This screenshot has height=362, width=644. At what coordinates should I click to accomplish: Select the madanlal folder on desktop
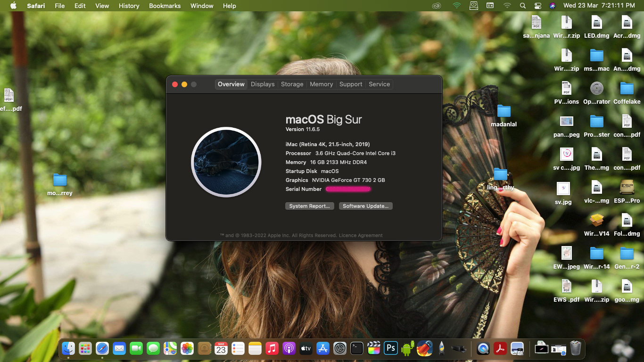pos(504,112)
